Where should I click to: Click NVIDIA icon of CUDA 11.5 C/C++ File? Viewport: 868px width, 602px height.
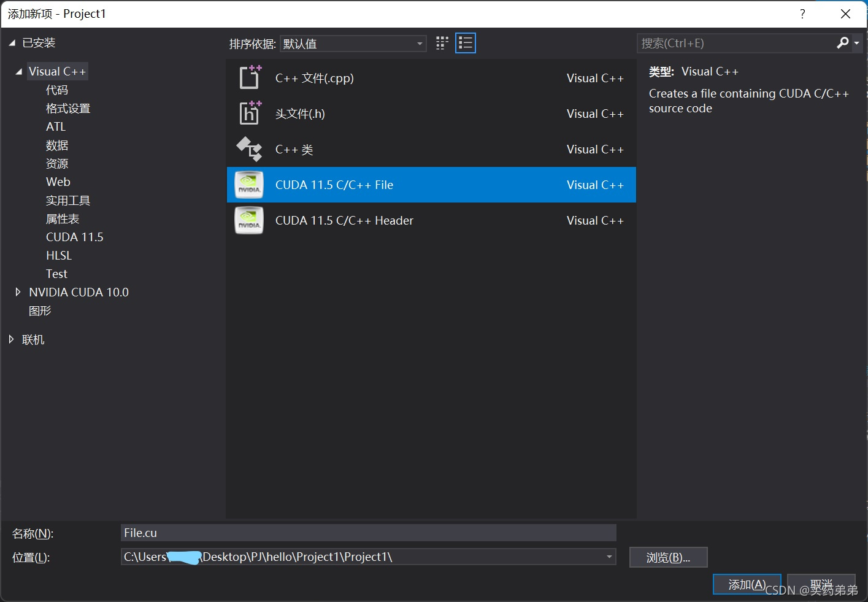pos(249,185)
